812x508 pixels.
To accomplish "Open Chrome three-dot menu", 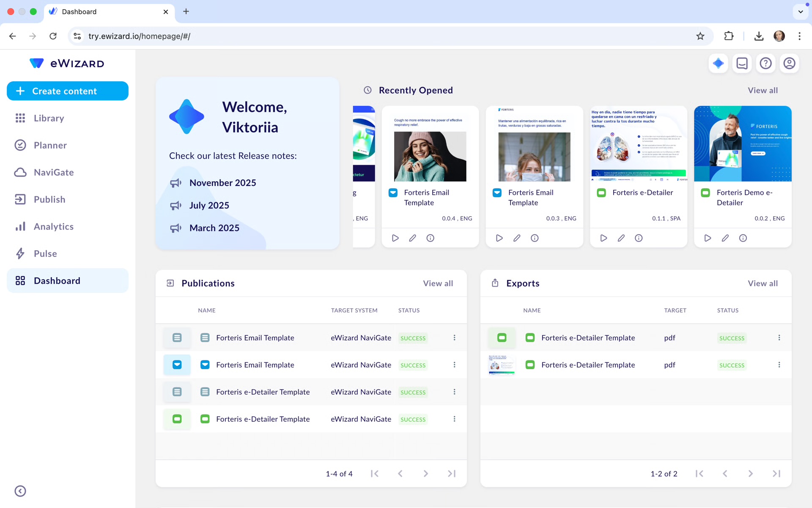I will coord(799,36).
